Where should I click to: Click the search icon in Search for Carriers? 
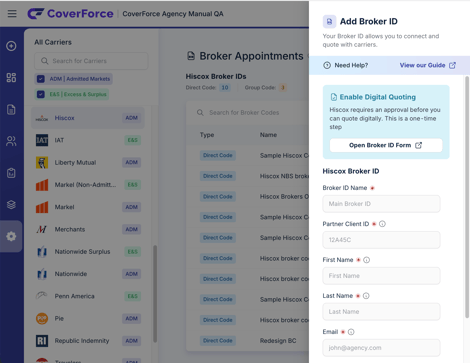pyautogui.click(x=44, y=61)
